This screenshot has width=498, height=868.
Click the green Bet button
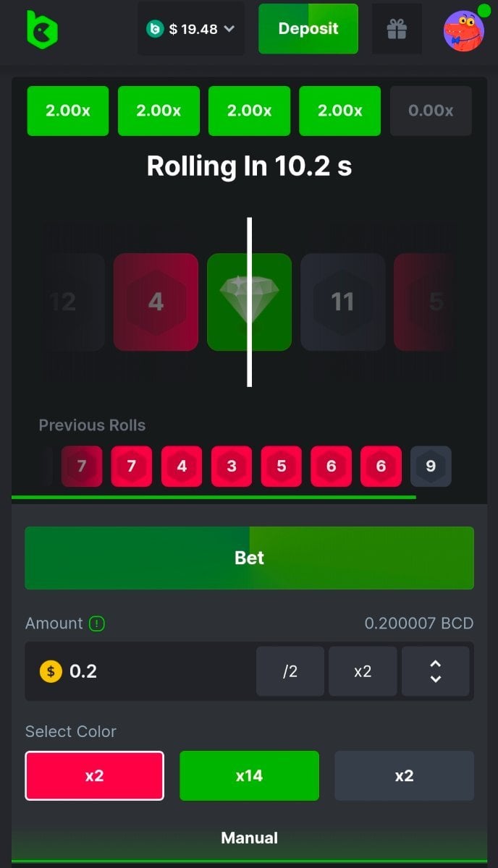click(x=249, y=558)
